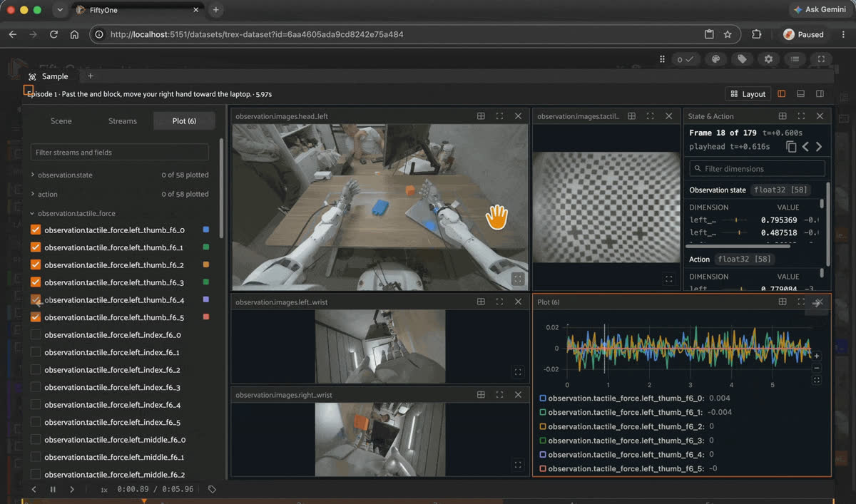Maximize the head_left image panel
Viewport: 856px width, 504px height.
499,115
